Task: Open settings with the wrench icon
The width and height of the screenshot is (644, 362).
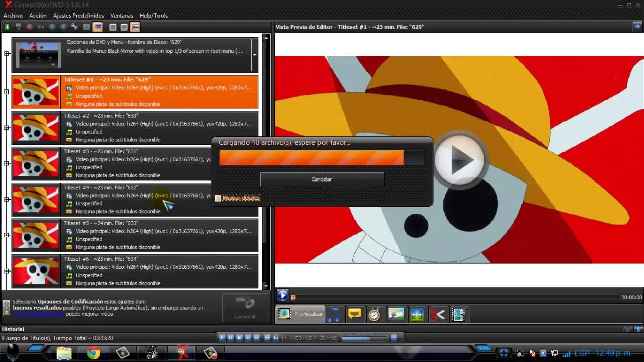Action: [x=74, y=27]
